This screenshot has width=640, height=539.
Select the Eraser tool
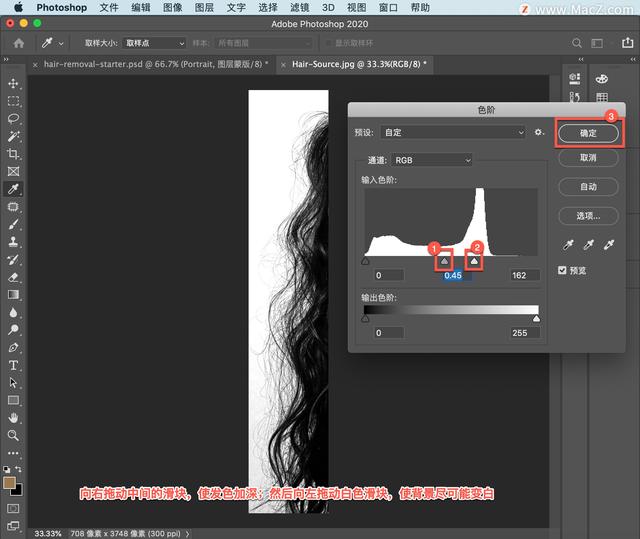coord(13,277)
